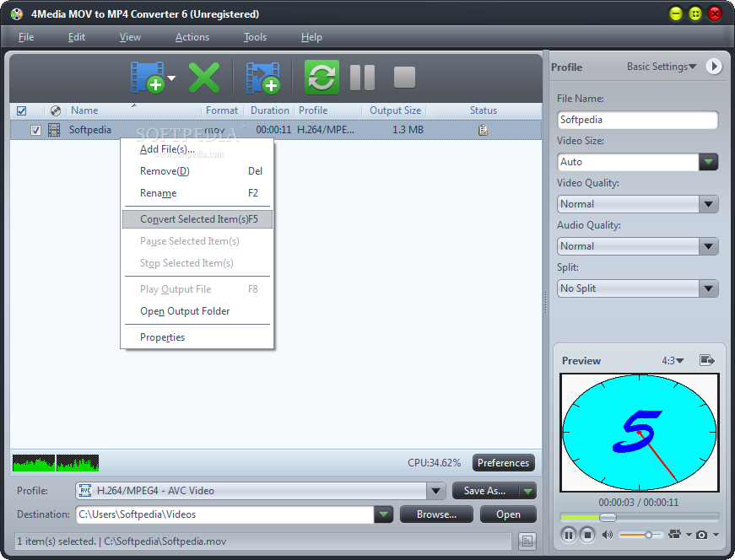Click the Open destination button
735x560 pixels.
click(x=508, y=514)
